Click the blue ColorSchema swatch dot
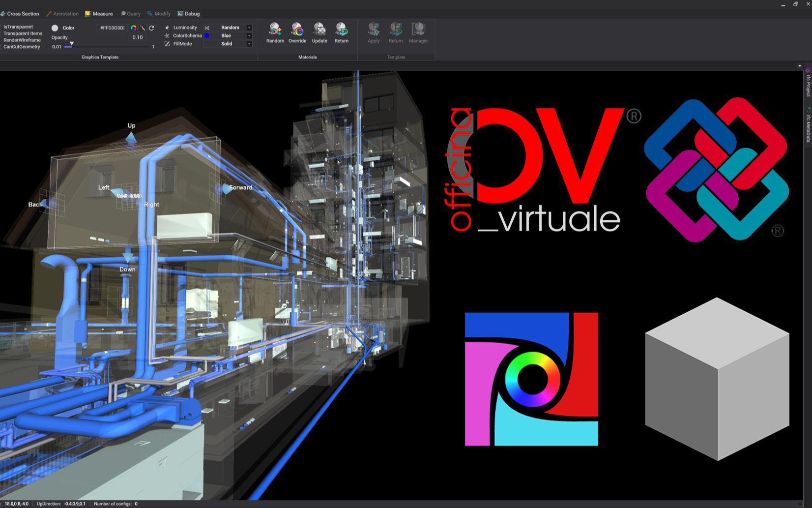Image resolution: width=812 pixels, height=508 pixels. [x=207, y=35]
